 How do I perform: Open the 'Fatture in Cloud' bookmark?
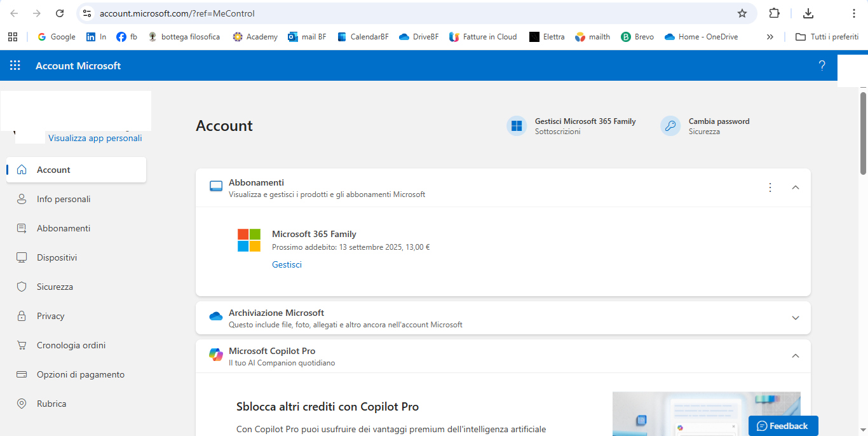(483, 37)
